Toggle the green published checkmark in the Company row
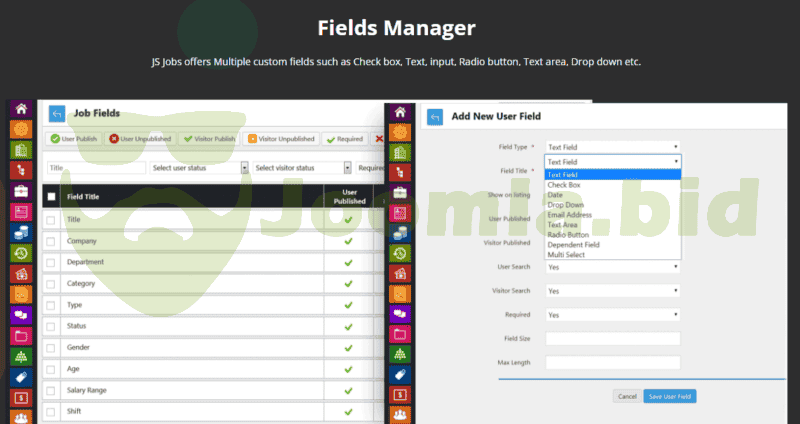Image resolution: width=800 pixels, height=424 pixels. pos(348,241)
